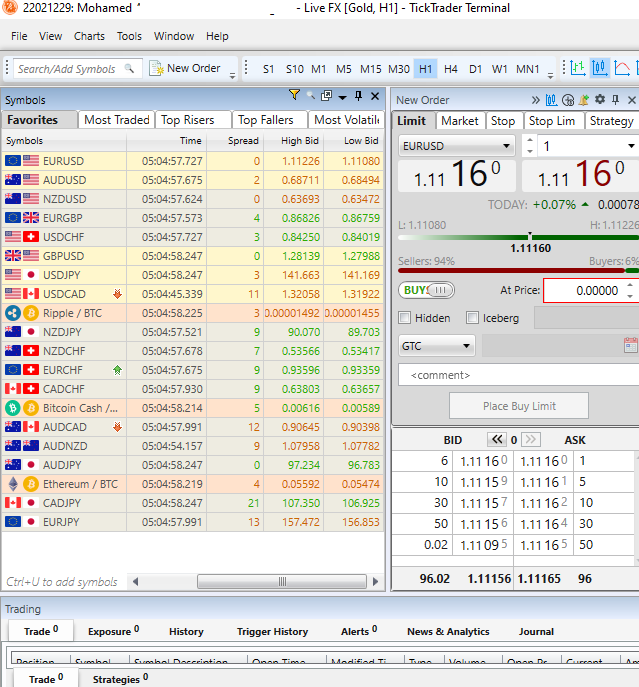Open the filter icon in Symbols panel
The image size is (639, 687).
click(294, 95)
